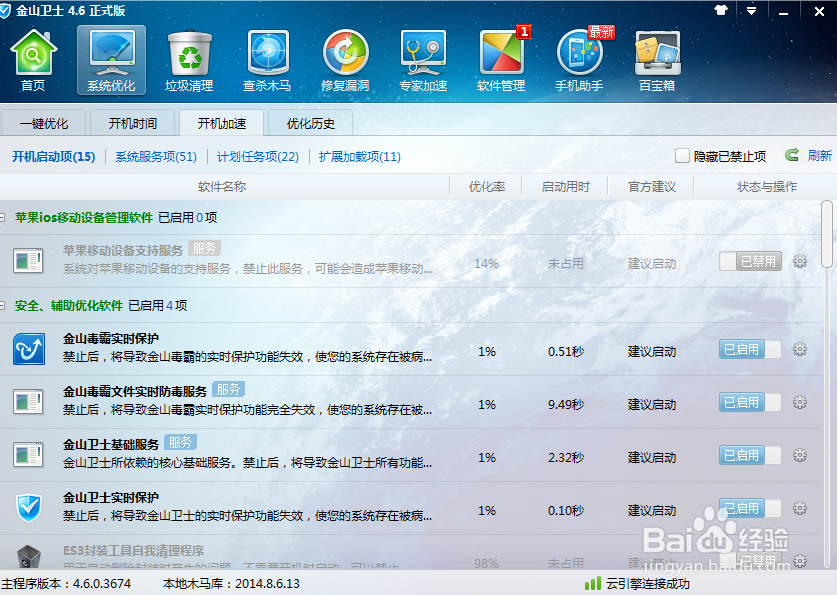Viewport: 837px width, 595px height.
Task: Check the 隐藏已禁止项 checkbox
Action: pos(682,156)
